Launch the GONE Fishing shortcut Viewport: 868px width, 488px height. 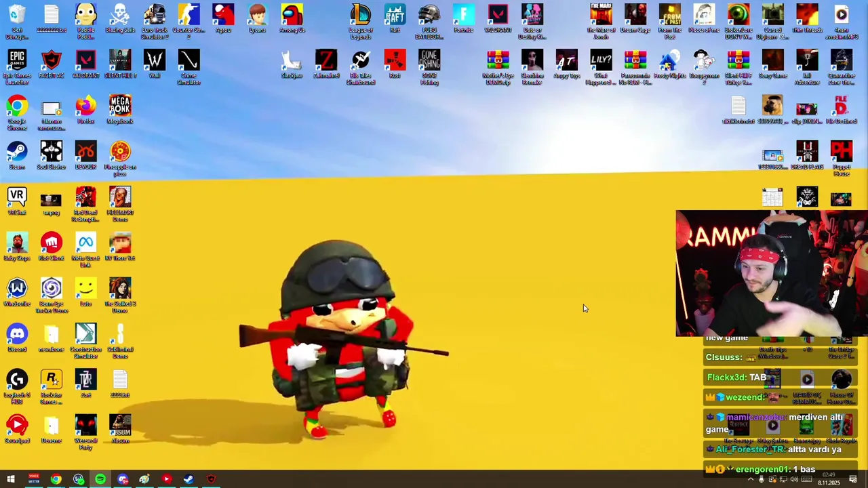click(429, 67)
